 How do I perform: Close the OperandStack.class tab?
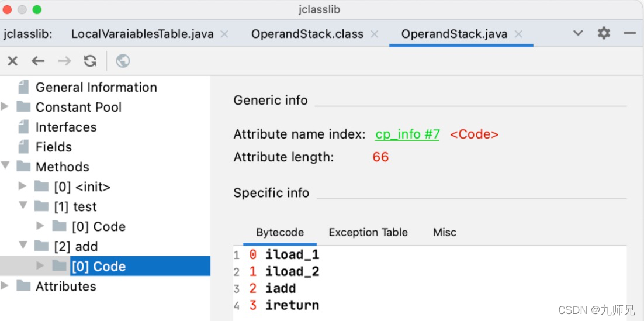(x=375, y=34)
